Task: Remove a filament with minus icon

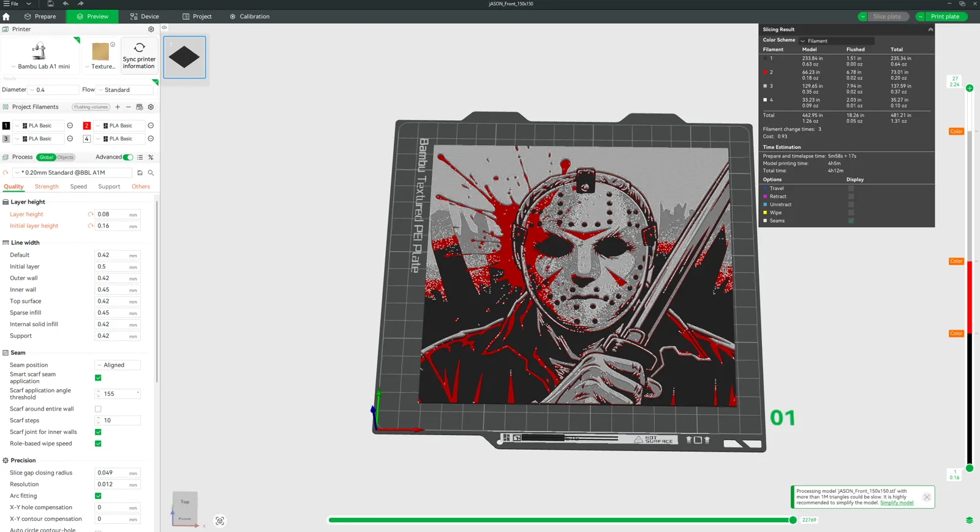Action: point(129,107)
